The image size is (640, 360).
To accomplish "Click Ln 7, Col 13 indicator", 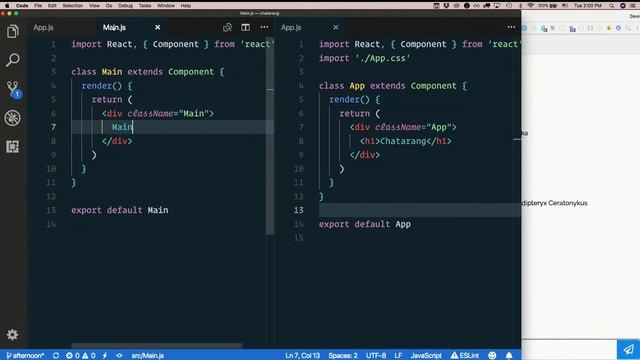I will (x=302, y=356).
